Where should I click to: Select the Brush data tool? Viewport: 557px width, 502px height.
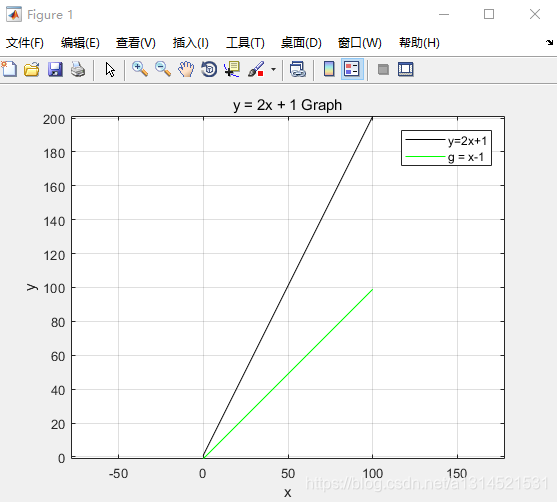(x=256, y=69)
